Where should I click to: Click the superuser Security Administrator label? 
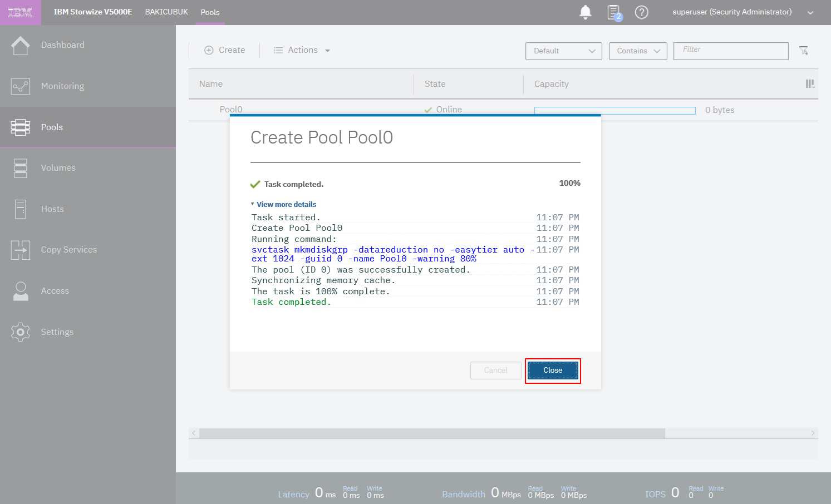pos(732,12)
